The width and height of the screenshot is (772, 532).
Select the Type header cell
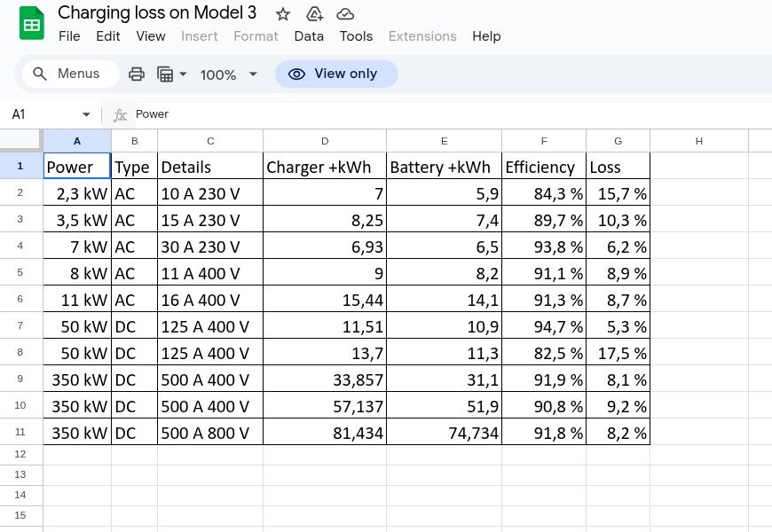click(134, 166)
